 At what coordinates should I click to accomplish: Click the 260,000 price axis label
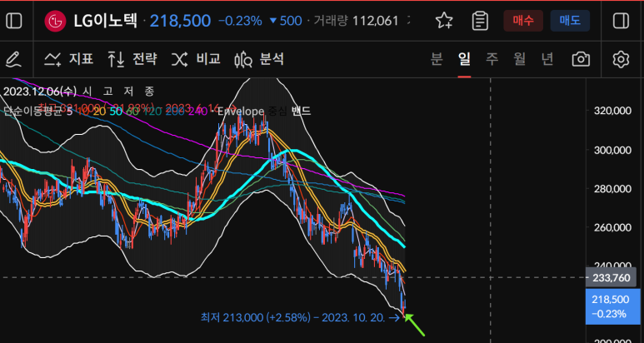click(x=612, y=228)
